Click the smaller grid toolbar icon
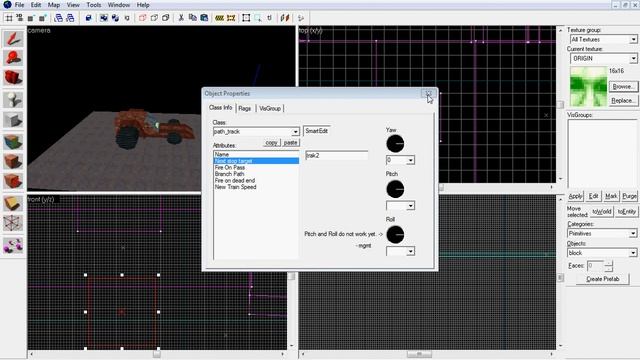640x360 pixels. (31, 18)
